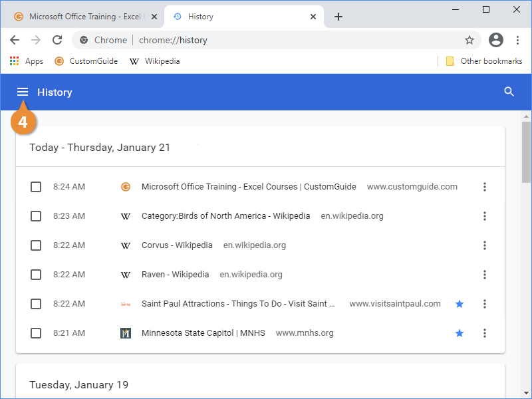532x399 pixels.
Task: Open Minnesota State Capitol | MNHS link
Action: 203,333
